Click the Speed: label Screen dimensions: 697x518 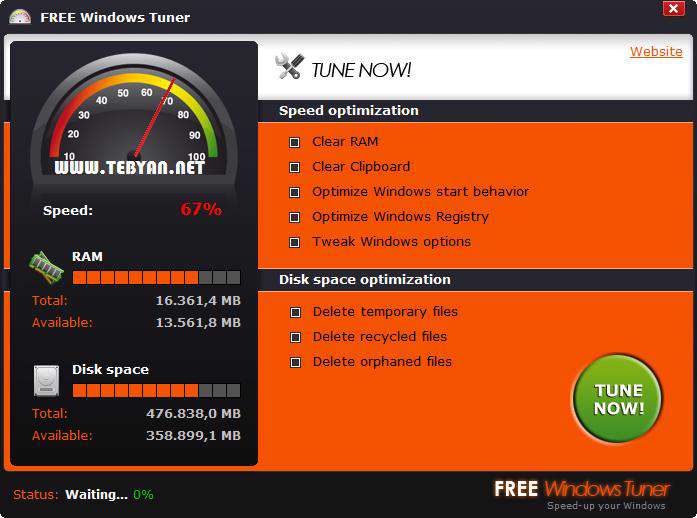click(x=68, y=210)
